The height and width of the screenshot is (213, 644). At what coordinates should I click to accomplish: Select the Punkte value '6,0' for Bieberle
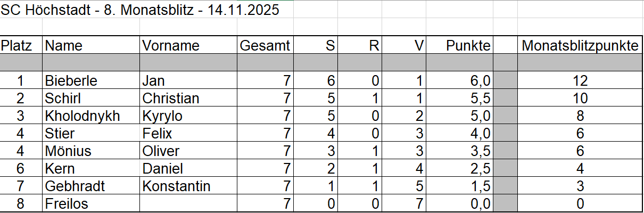[x=480, y=81]
